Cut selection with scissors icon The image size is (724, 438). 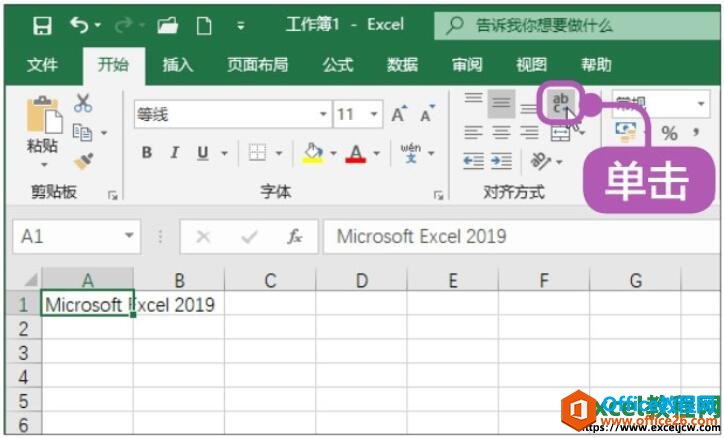coord(83,103)
